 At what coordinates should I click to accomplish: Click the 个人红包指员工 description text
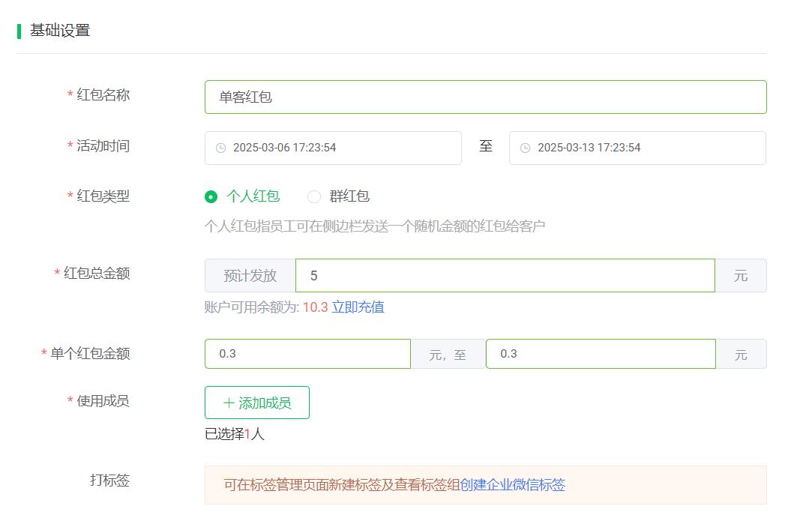coord(374,226)
